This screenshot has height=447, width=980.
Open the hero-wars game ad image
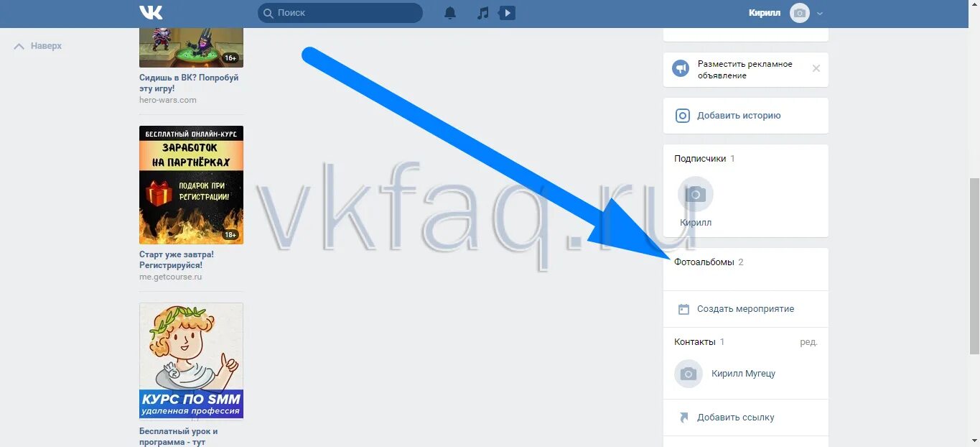coord(191,47)
